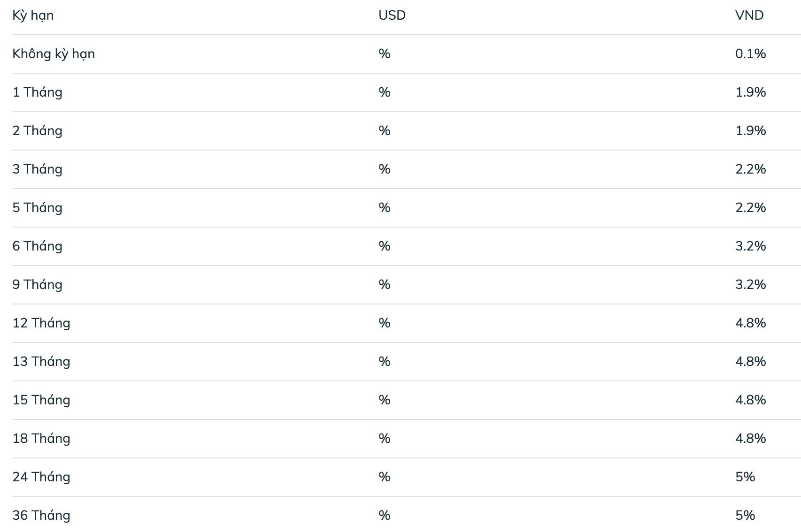Click the 5% rate for 24 Tháng
801x532 pixels.
(x=745, y=477)
